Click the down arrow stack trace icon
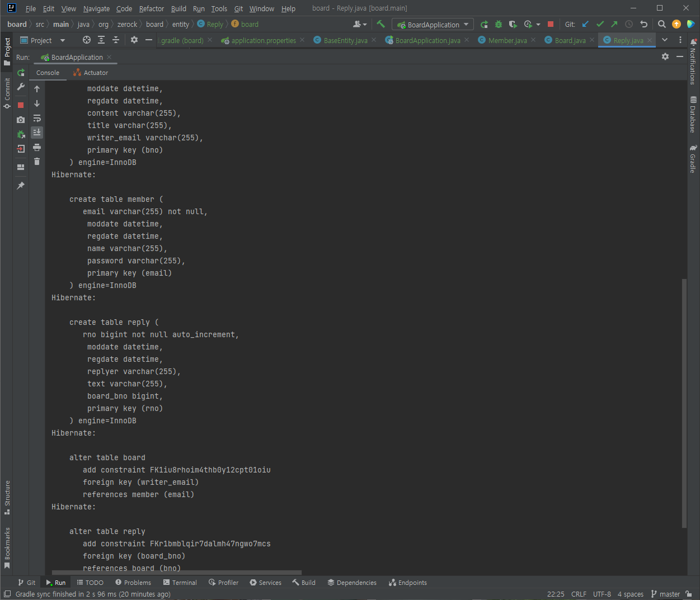This screenshot has height=600, width=700. [37, 104]
